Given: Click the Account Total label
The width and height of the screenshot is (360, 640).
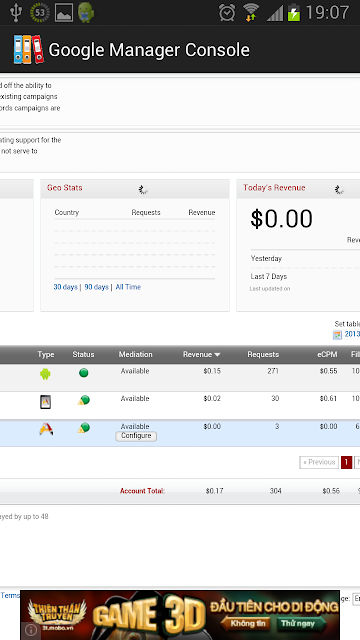Looking at the screenshot, I should (142, 491).
